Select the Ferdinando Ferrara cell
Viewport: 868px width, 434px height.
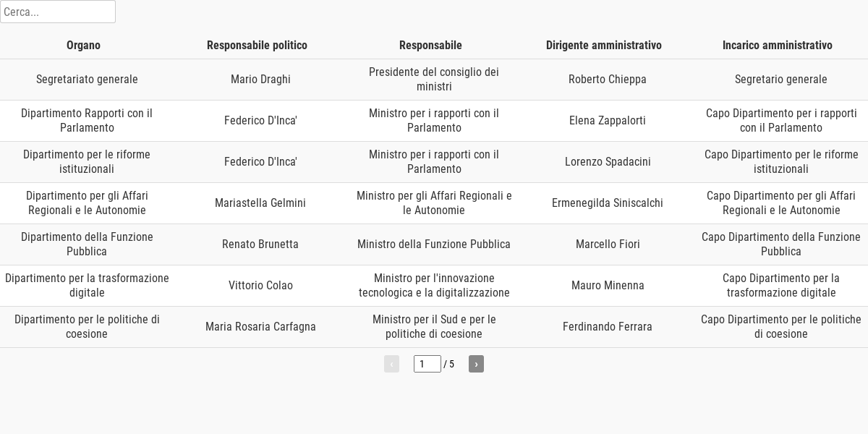[608, 327]
